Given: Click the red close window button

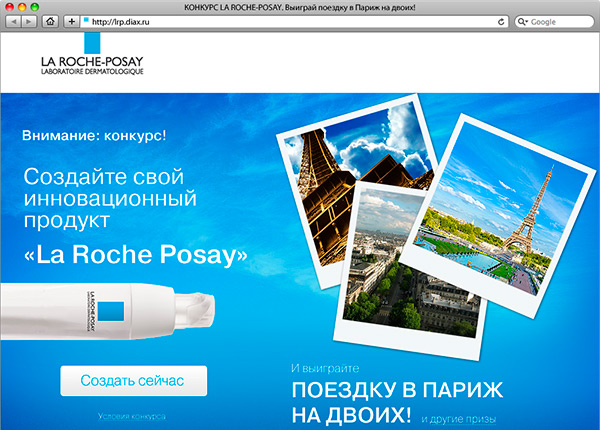Looking at the screenshot, I should (x=9, y=7).
